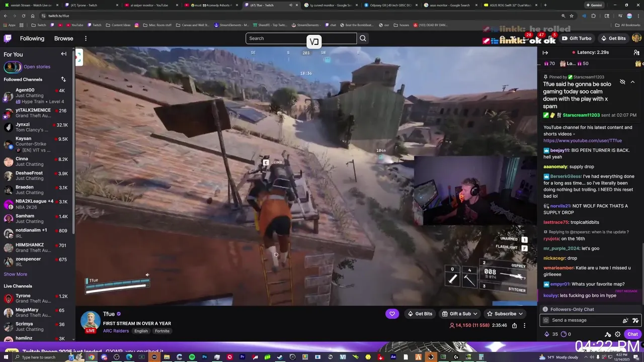This screenshot has height=362, width=644.
Task: Collapse the pinned message chevron
Action: [632, 82]
